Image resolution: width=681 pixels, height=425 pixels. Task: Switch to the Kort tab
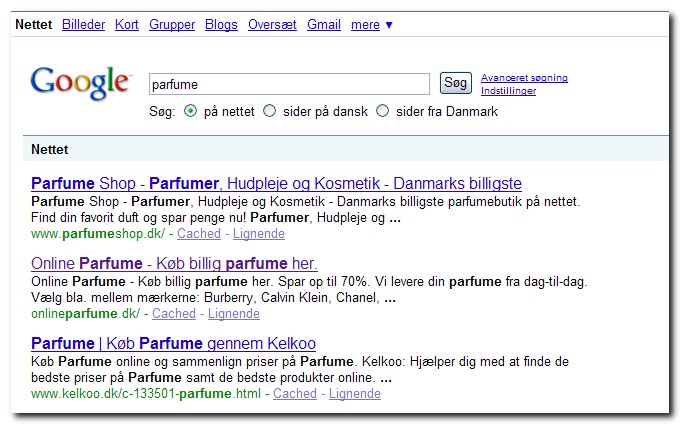click(x=127, y=24)
